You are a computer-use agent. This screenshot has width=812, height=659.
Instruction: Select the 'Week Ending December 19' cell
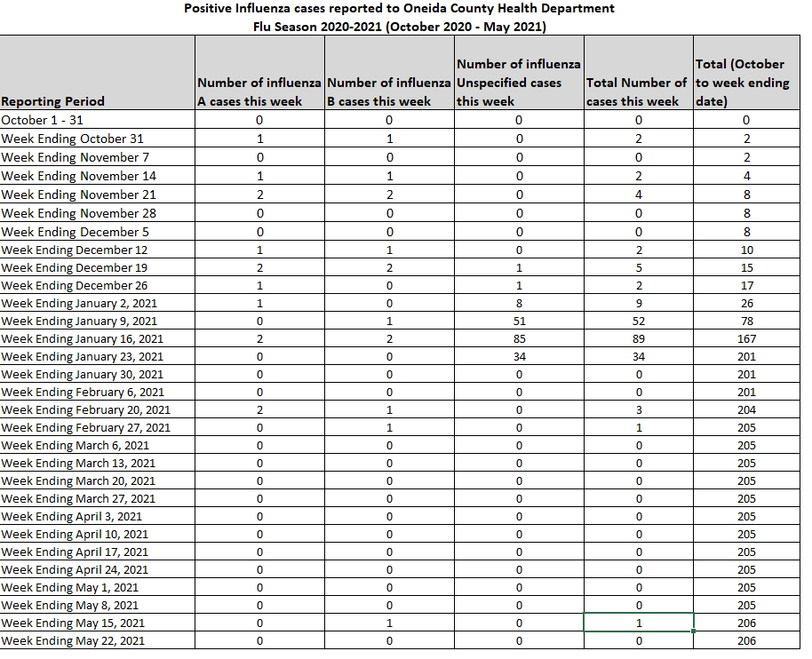98,267
